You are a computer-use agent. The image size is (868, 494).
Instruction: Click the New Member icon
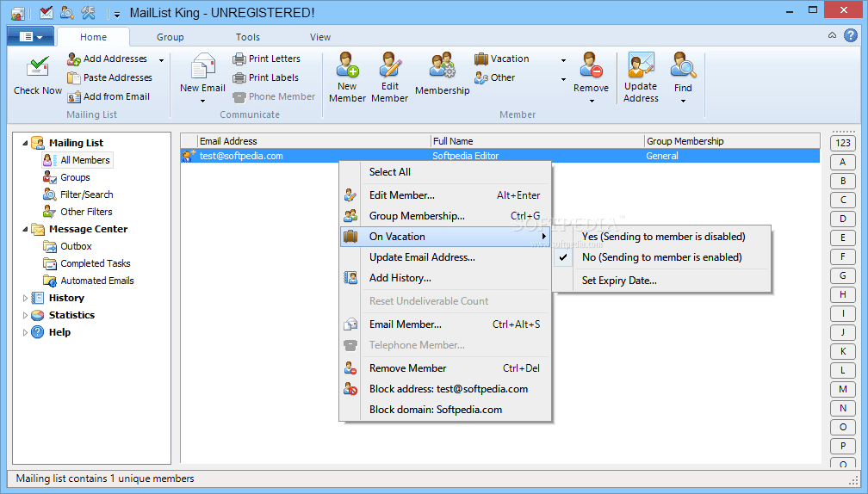pos(348,65)
